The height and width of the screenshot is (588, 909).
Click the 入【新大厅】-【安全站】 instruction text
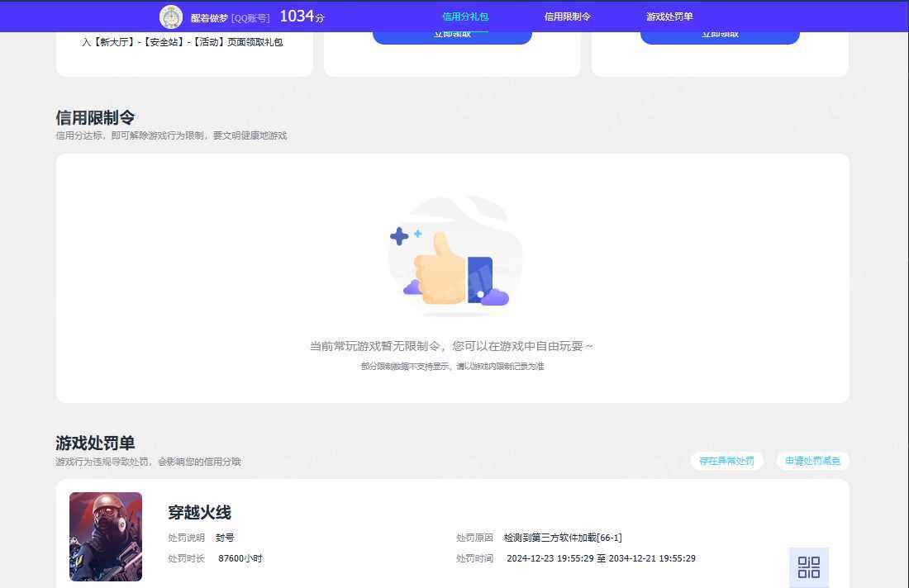182,42
